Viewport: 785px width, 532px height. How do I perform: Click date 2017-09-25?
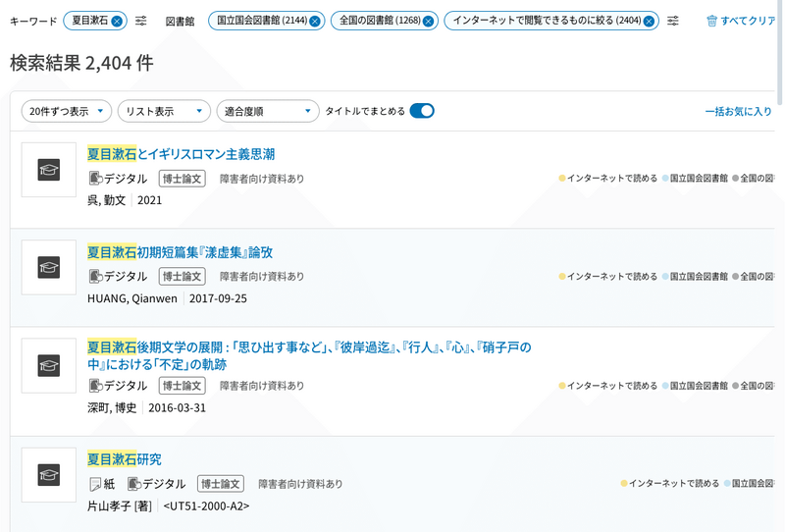pyautogui.click(x=218, y=298)
